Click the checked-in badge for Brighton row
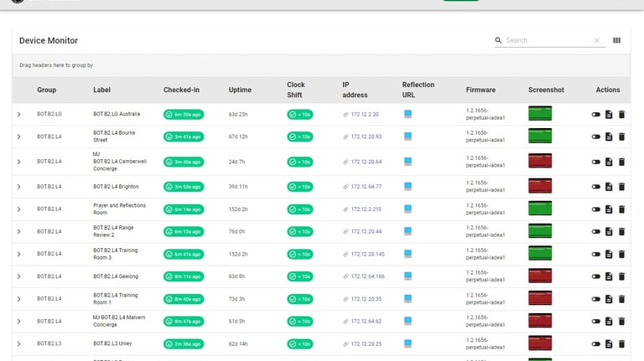Screen dimensions: 644x361 pos(184,187)
